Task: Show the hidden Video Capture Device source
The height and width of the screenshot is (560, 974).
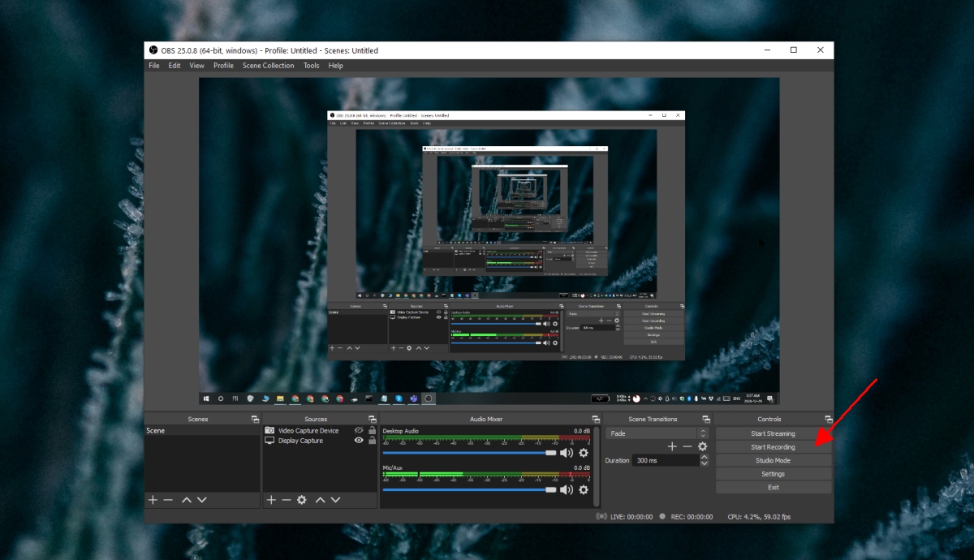Action: pyautogui.click(x=359, y=431)
